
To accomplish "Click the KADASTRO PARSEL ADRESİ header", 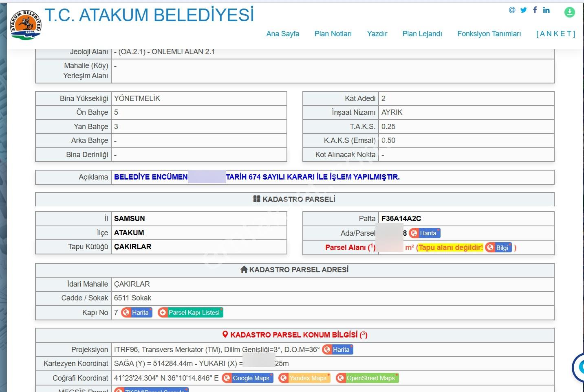I will tap(294, 270).
